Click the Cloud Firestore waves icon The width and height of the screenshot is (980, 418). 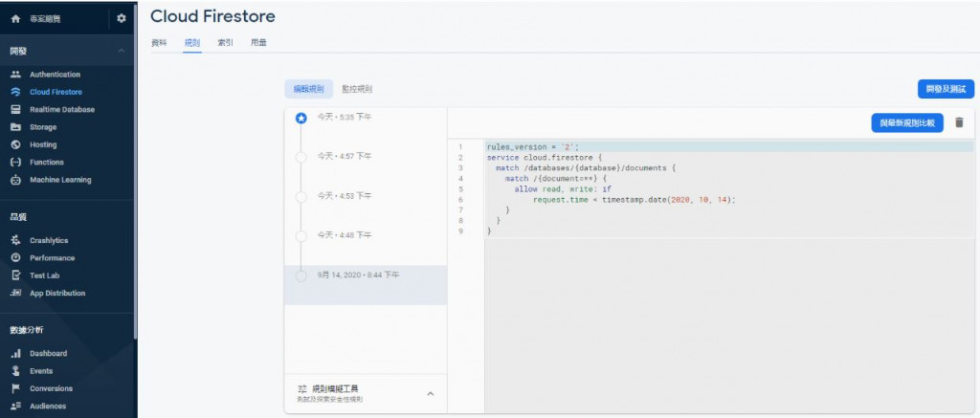pyautogui.click(x=16, y=92)
